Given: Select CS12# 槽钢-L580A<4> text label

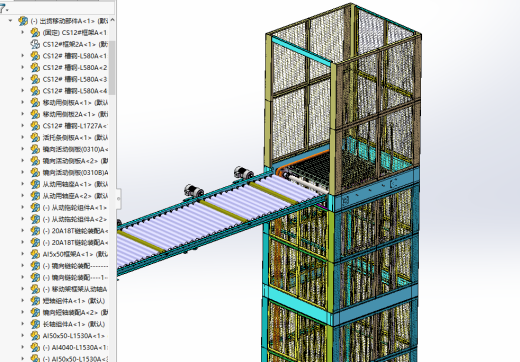Looking at the screenshot, I should 75,91.
